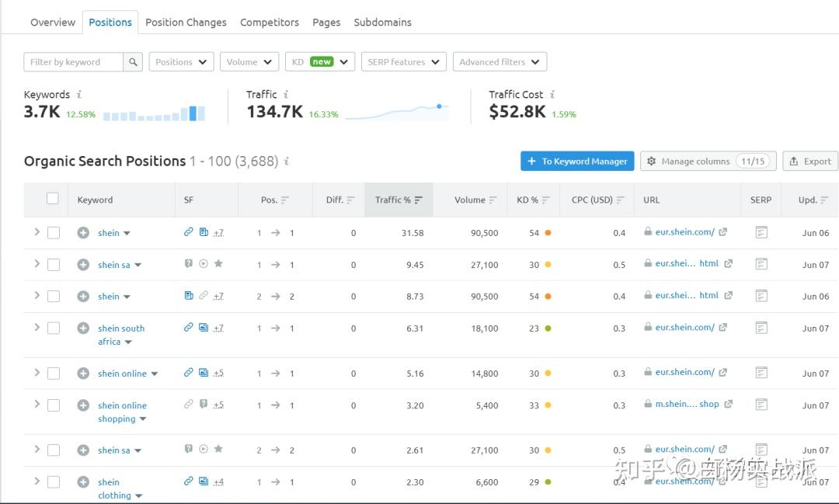Tick the checkbox beside "shein clothing"
Viewport: 839px width, 504px height.
pos(53,481)
